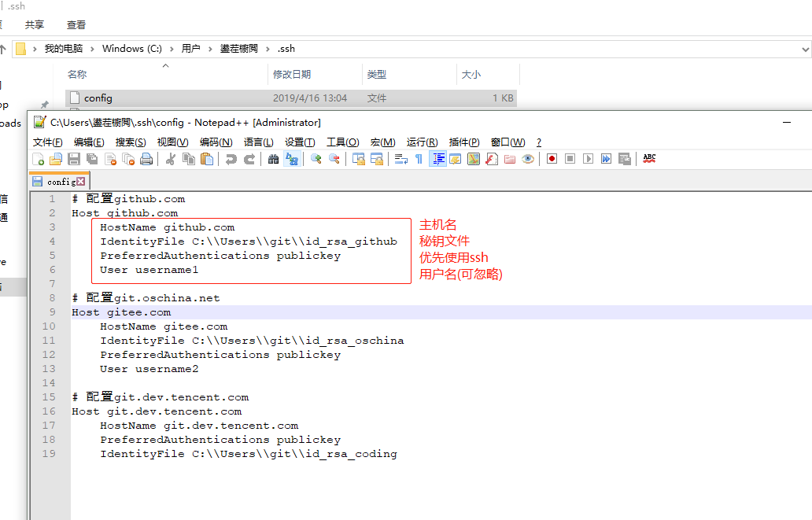Open the 文件(F) menu

coord(48,142)
